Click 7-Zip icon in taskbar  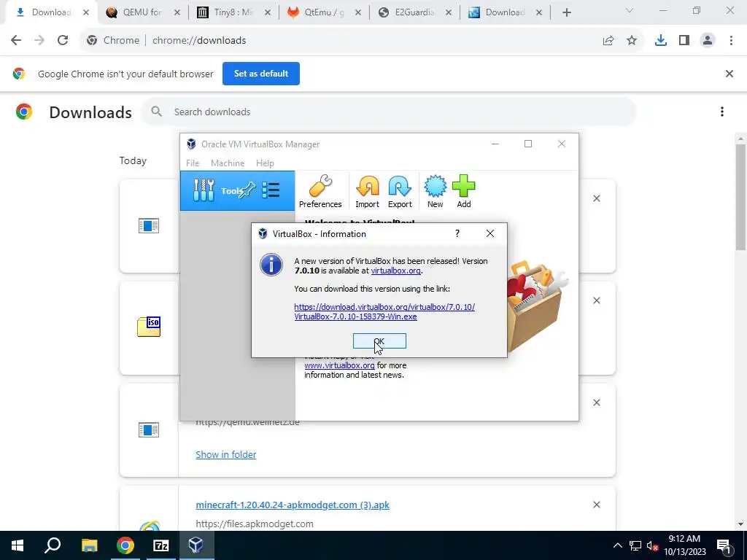pyautogui.click(x=161, y=545)
